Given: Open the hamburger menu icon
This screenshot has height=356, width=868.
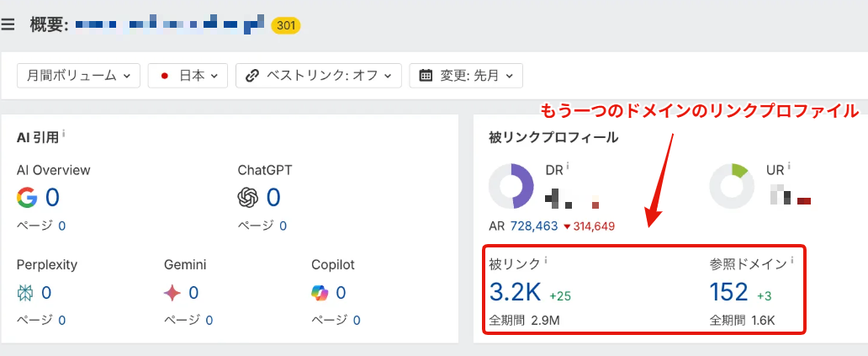Looking at the screenshot, I should click(8, 24).
